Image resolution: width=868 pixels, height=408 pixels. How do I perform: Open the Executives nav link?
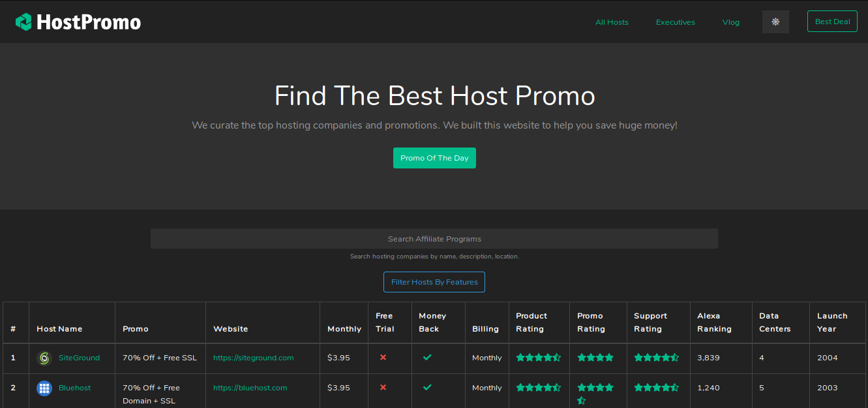point(676,22)
